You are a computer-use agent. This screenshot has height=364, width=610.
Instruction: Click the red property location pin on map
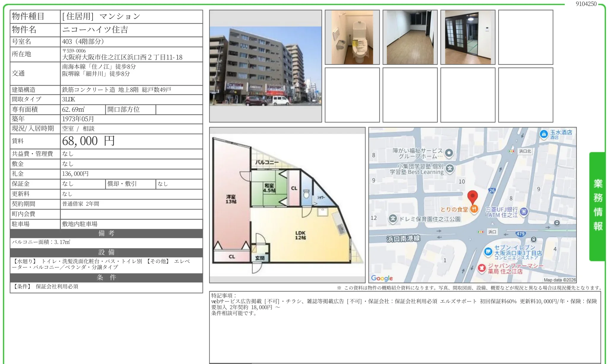[473, 196]
